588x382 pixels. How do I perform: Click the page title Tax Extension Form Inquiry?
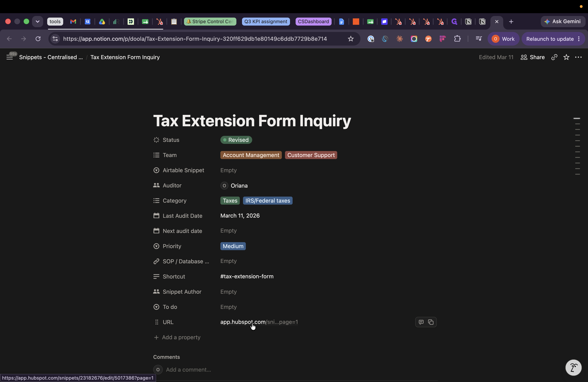pyautogui.click(x=252, y=121)
